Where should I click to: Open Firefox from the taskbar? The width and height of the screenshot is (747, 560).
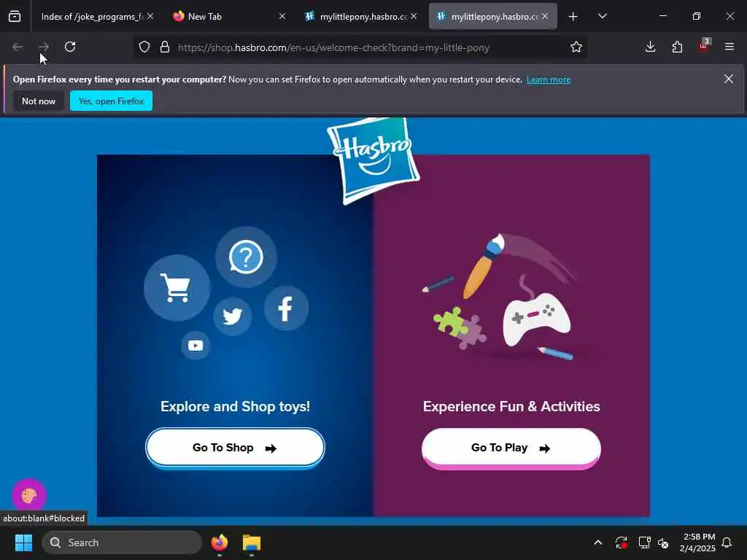[x=219, y=542]
